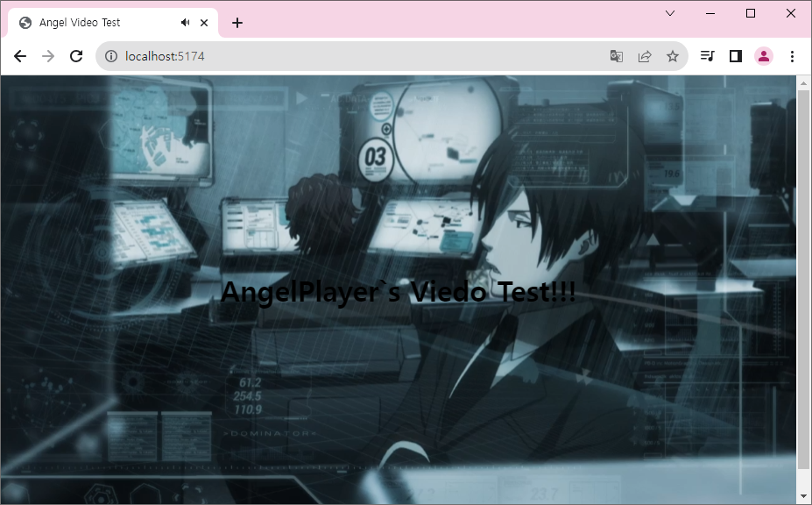
Task: Close the Angel Video Test tab
Action: 204,23
